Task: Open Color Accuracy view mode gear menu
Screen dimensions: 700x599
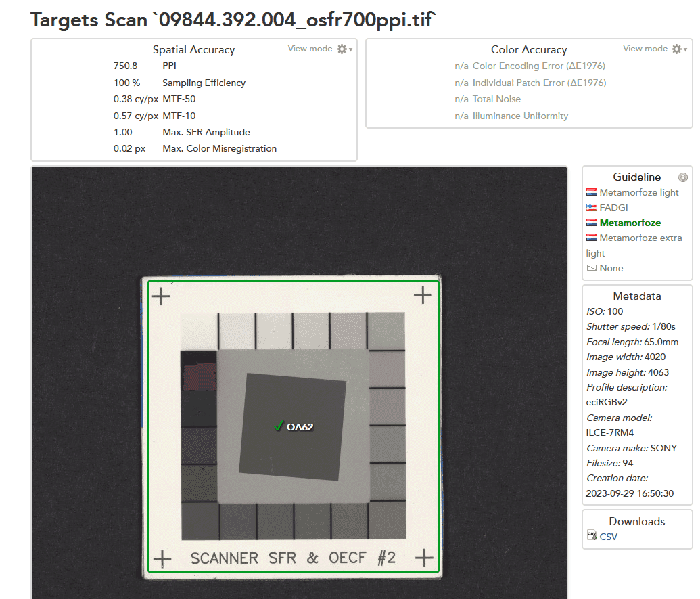Action: click(678, 49)
